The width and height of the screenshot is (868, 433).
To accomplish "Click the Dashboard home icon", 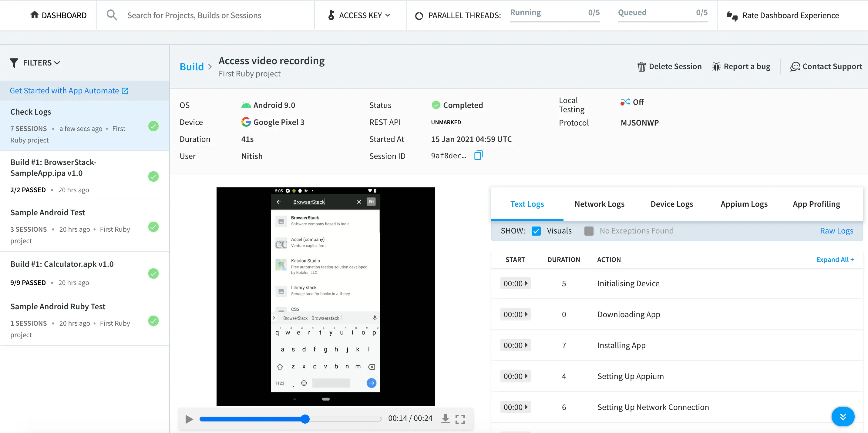I will [x=34, y=15].
